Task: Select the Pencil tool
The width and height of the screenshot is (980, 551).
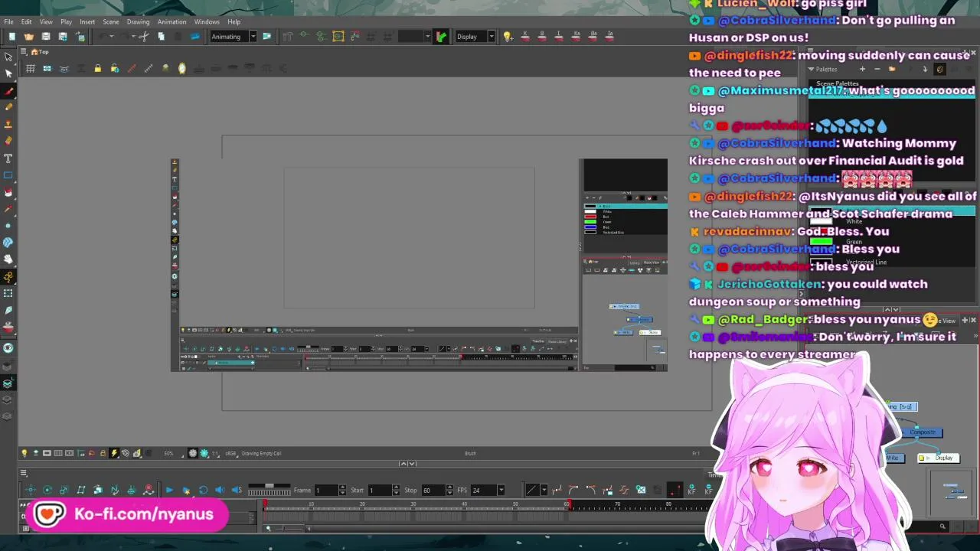Action: tap(8, 108)
